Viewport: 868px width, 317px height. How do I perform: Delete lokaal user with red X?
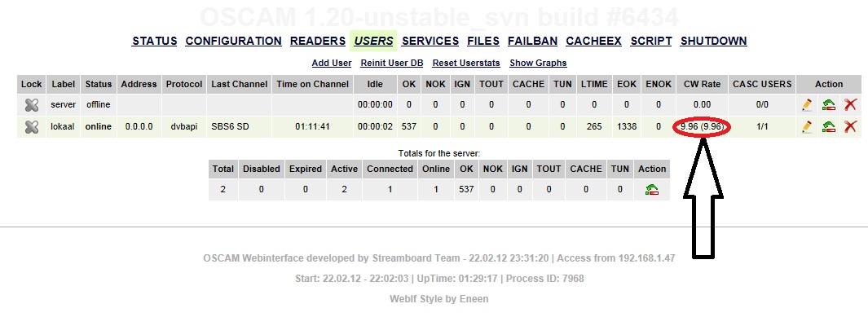pos(850,126)
